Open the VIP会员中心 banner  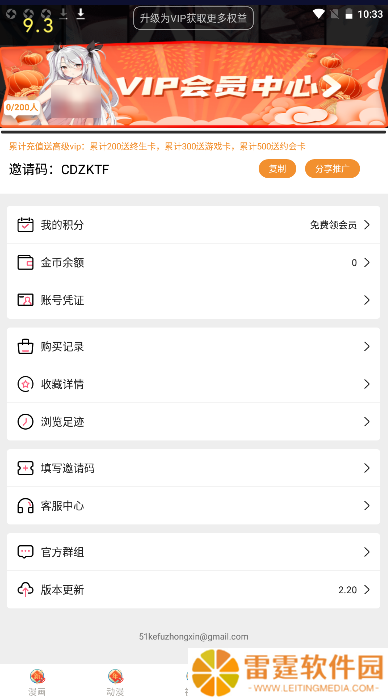[x=194, y=85]
